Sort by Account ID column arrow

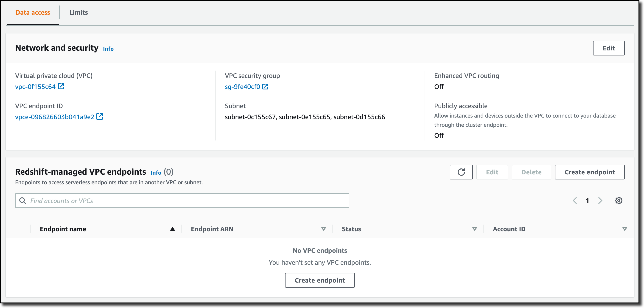624,229
